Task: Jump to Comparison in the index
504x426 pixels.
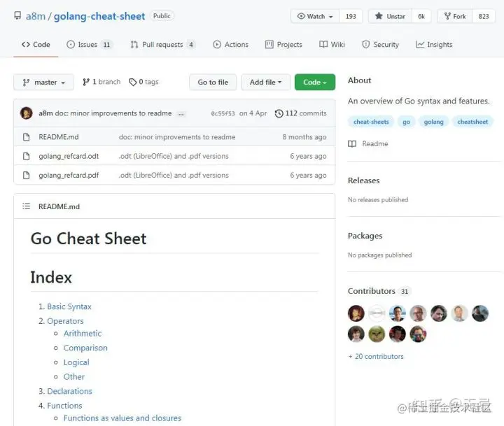Action: pyautogui.click(x=85, y=348)
